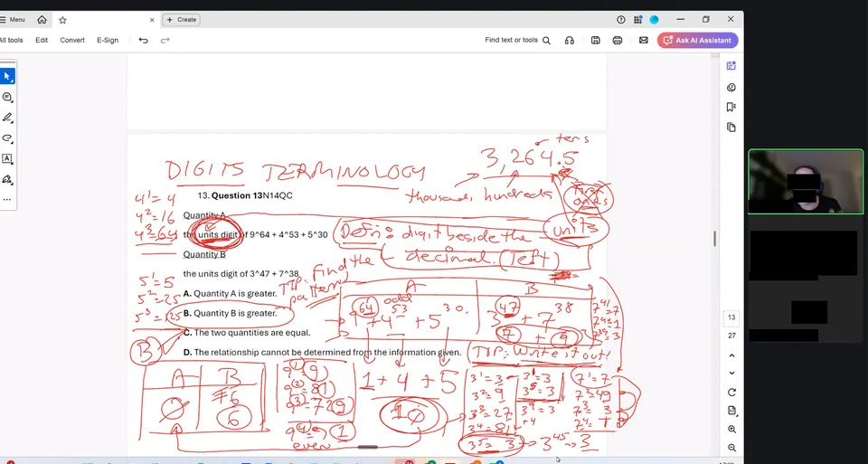Select the freehand Draw tool
This screenshot has height=464, width=868.
(7, 138)
